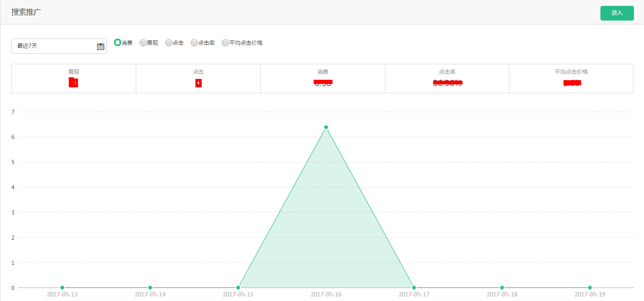
Task: Click the chart data point for 2017-05-15
Action: [x=238, y=288]
